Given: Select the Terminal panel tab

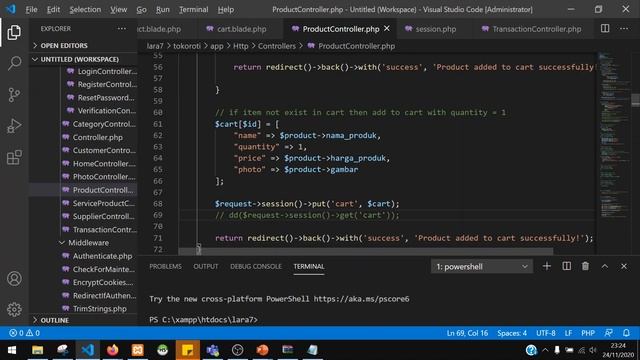Looking at the screenshot, I should (x=309, y=266).
